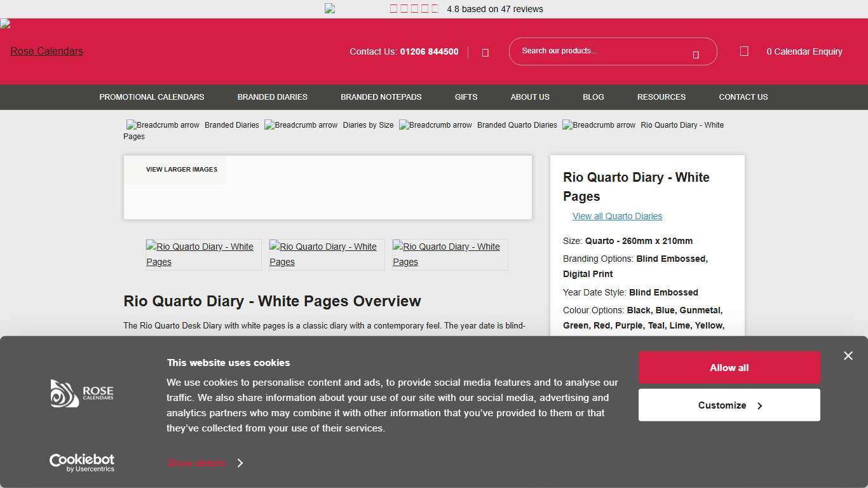This screenshot has height=488, width=868.
Task: Click the Search our products input field
Action: coord(604,51)
